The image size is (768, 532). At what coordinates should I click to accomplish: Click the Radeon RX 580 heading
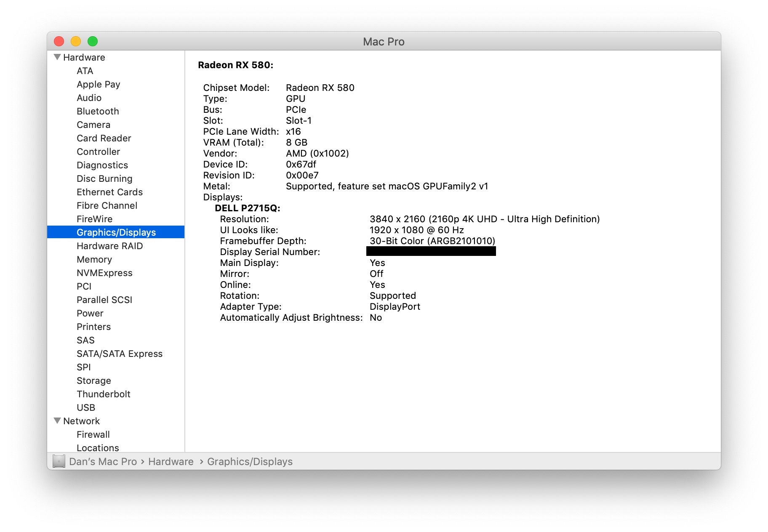pos(236,65)
